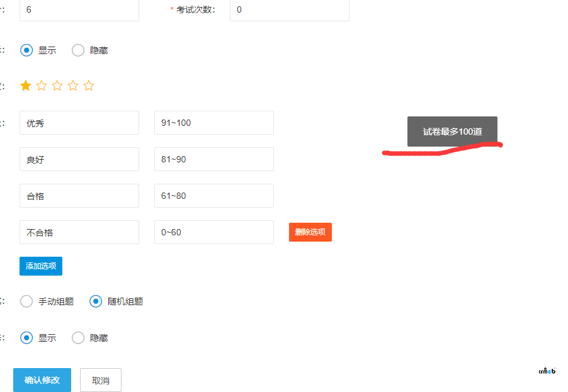Focus the 0~60 score range field

click(214, 232)
